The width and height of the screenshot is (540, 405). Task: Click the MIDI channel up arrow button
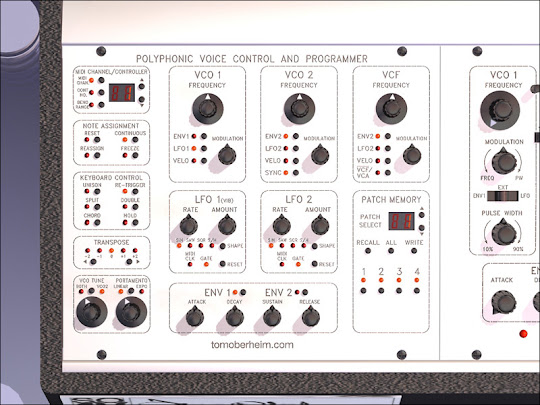click(x=142, y=86)
